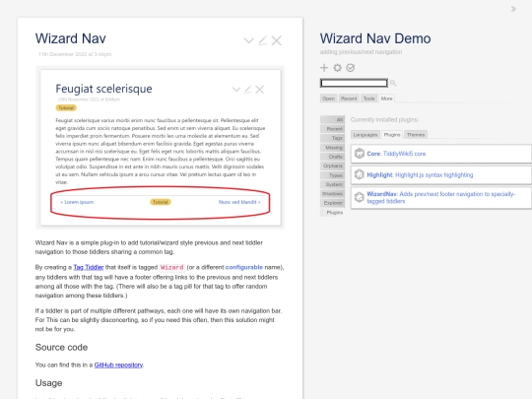Open the Shadows vertical tab

(x=333, y=194)
